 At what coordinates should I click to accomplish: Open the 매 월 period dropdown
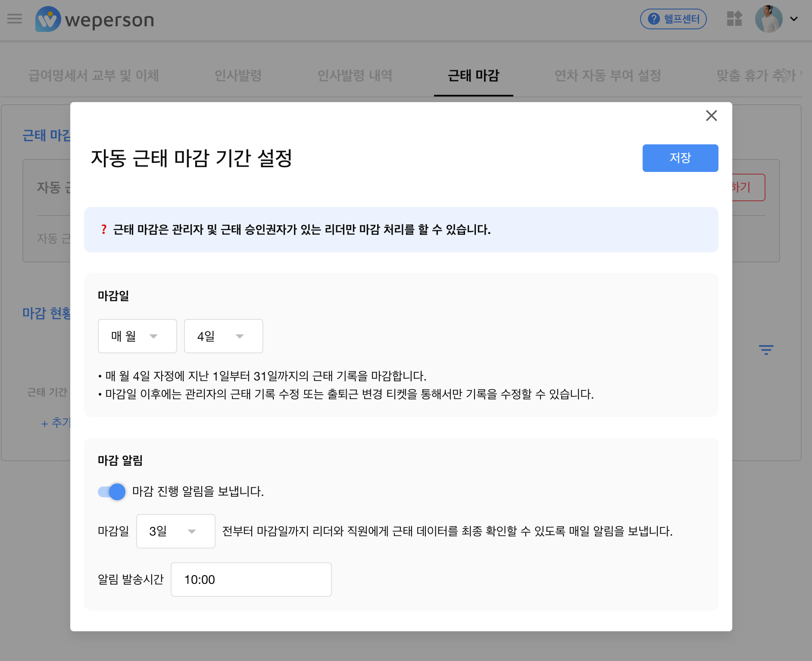pyautogui.click(x=137, y=336)
